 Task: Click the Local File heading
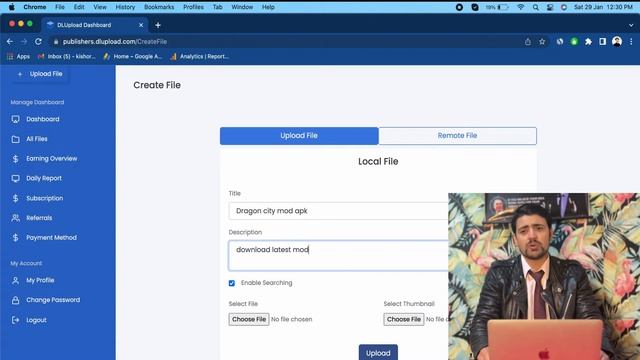click(x=378, y=162)
